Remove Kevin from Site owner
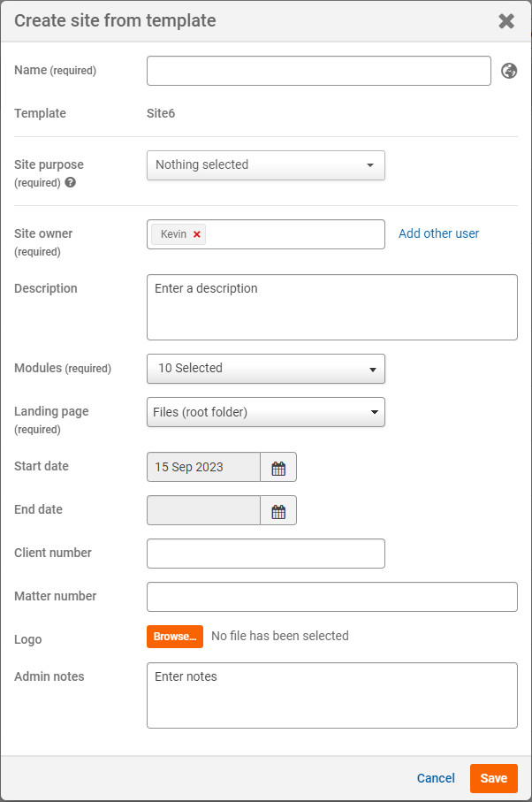Image resolution: width=532 pixels, height=802 pixels. [x=197, y=234]
